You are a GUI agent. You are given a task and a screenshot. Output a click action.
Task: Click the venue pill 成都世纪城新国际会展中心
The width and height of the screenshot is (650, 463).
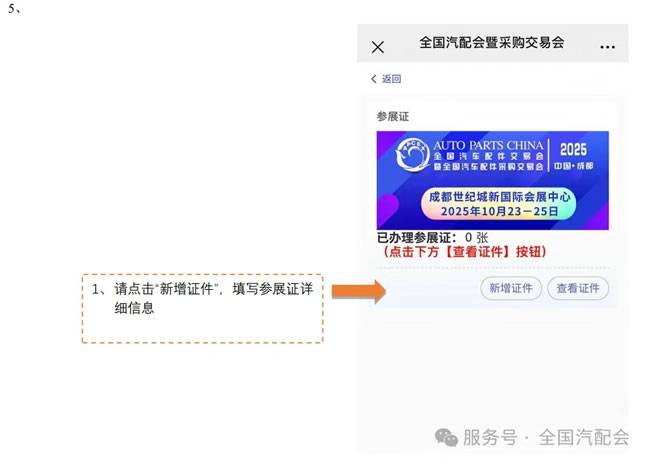pyautogui.click(x=499, y=196)
